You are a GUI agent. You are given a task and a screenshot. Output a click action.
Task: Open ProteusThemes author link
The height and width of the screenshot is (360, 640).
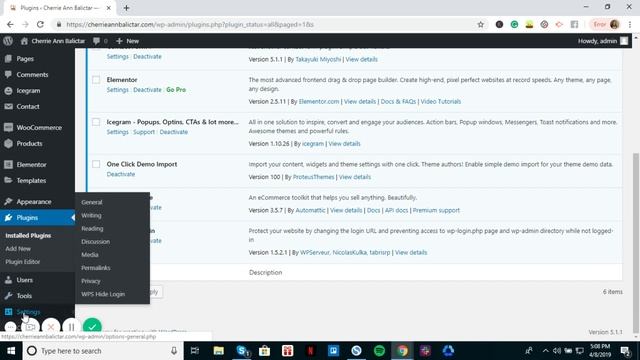click(x=313, y=177)
